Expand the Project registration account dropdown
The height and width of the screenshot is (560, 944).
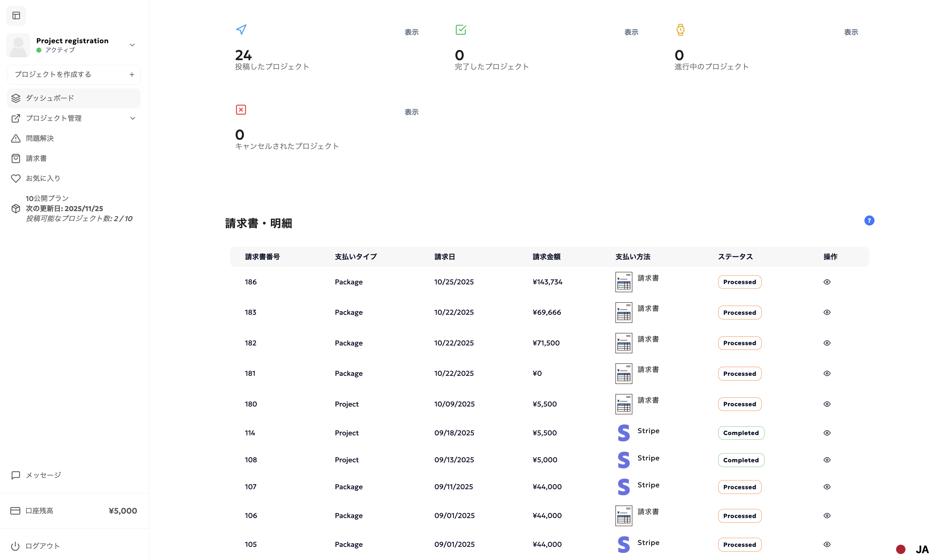click(x=132, y=45)
